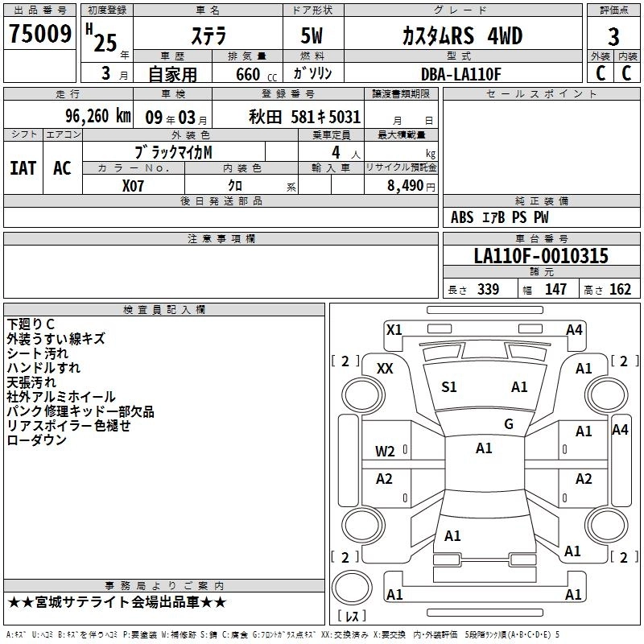The image size is (644, 644).
Task: Click the W2 repair mark on door
Action: pos(385,452)
